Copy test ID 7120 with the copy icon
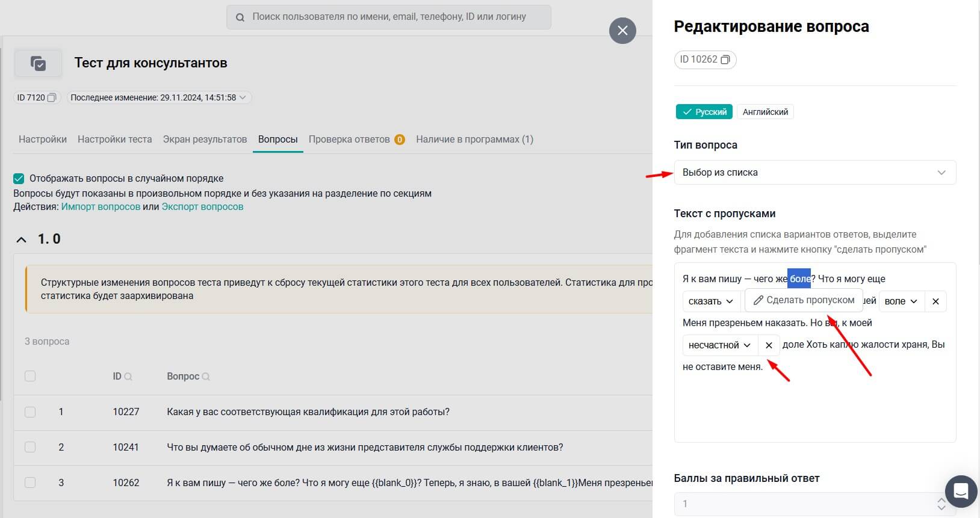The height and width of the screenshot is (518, 980). [52, 97]
